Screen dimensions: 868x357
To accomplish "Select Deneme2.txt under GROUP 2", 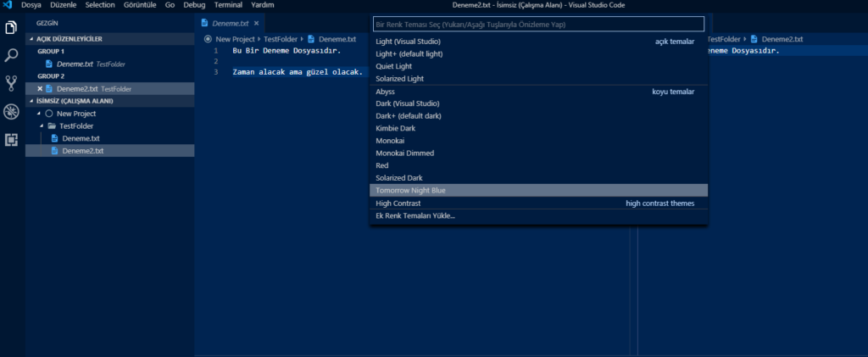I will (110, 88).
